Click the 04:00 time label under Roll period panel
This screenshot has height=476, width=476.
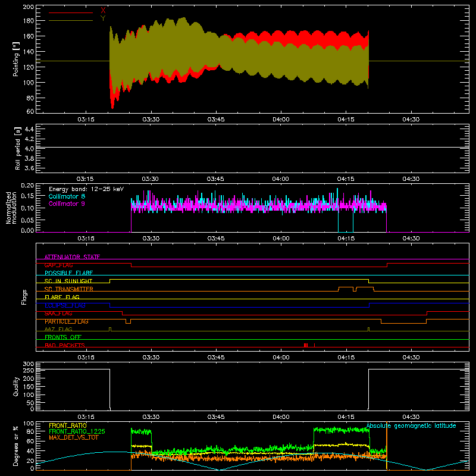pyautogui.click(x=281, y=179)
